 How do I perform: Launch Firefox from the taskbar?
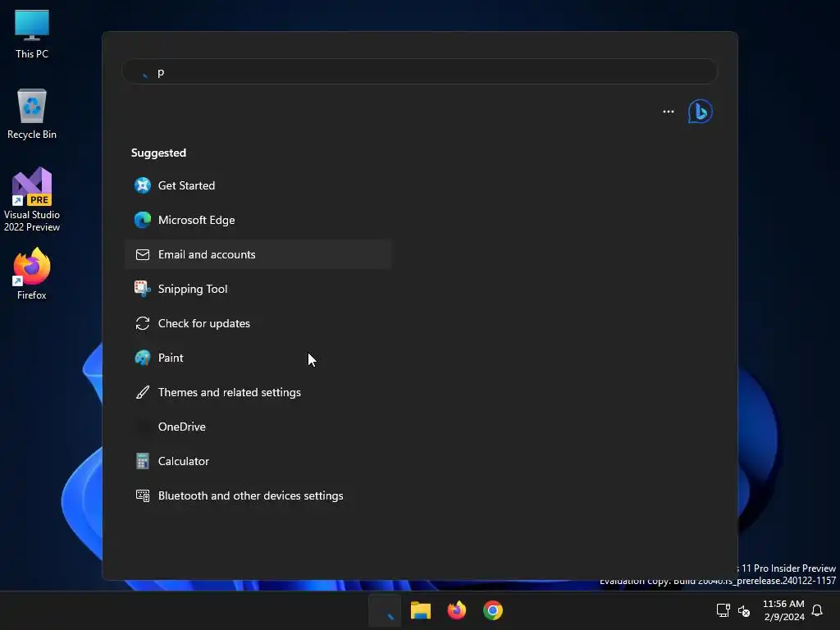click(456, 610)
